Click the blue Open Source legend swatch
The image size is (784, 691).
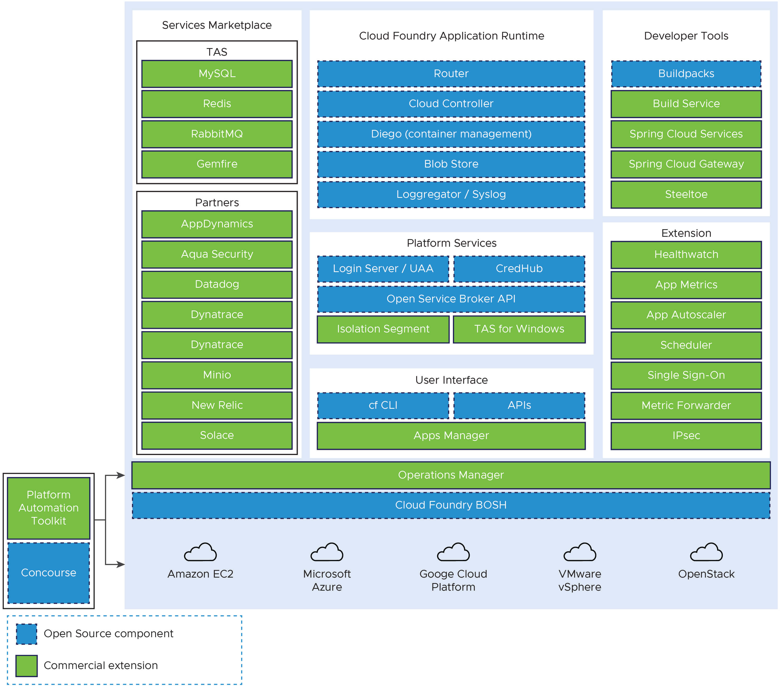(x=26, y=634)
